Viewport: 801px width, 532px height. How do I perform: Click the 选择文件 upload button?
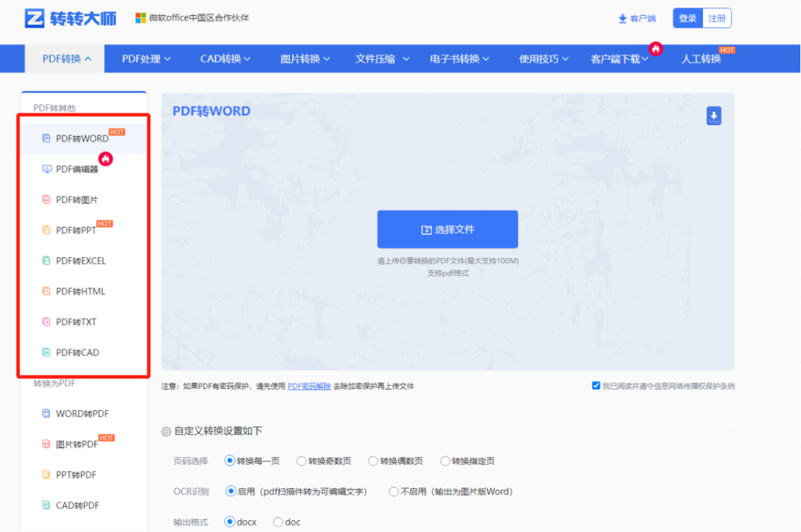click(448, 229)
